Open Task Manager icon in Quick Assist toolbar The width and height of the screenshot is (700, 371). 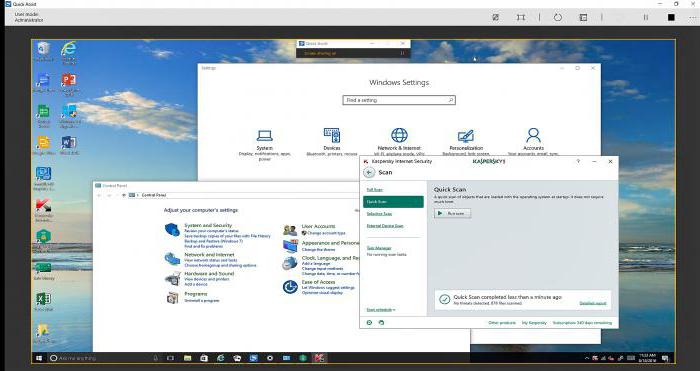pyautogui.click(x=583, y=17)
